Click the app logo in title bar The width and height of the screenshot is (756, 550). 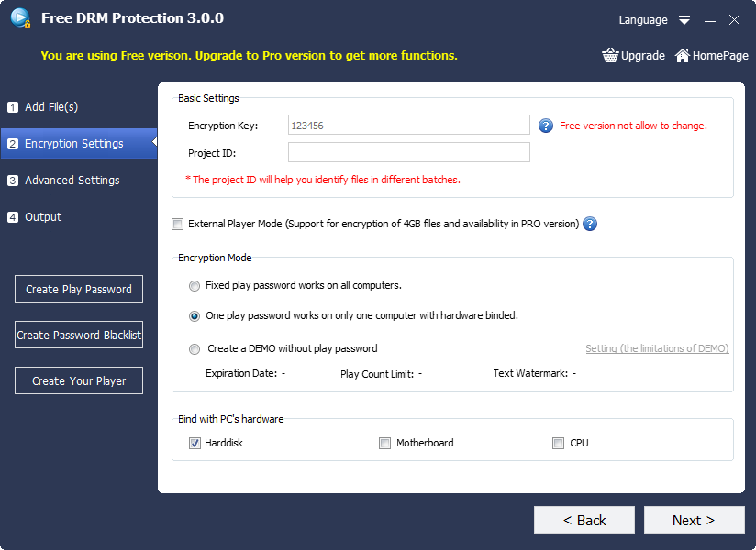(20, 18)
